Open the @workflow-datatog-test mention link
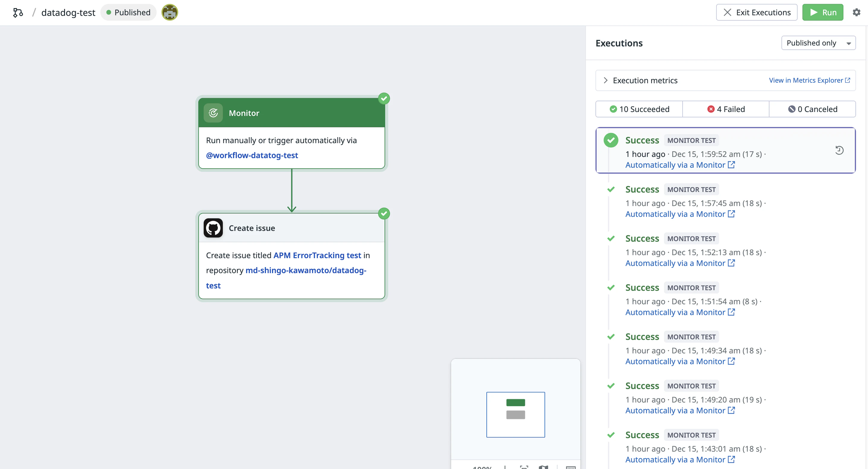The height and width of the screenshot is (469, 868). coord(252,155)
